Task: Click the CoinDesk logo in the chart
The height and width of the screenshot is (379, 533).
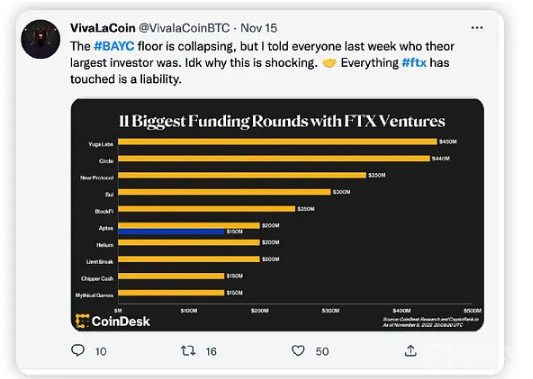Action: (113, 321)
